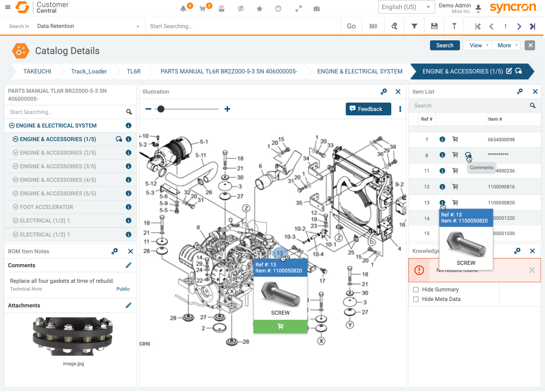Viewport: 545px width, 392px height.
Task: Click the barcode scan icon
Action: (x=373, y=26)
